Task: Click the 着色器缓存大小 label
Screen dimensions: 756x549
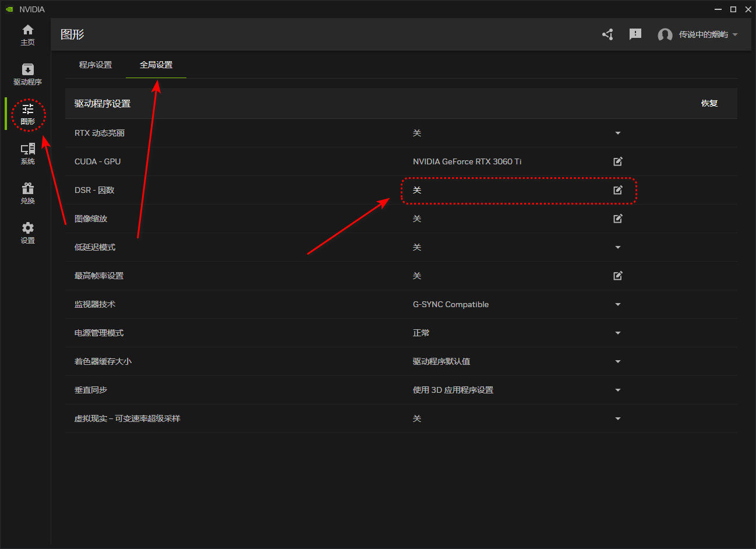Action: pos(103,361)
